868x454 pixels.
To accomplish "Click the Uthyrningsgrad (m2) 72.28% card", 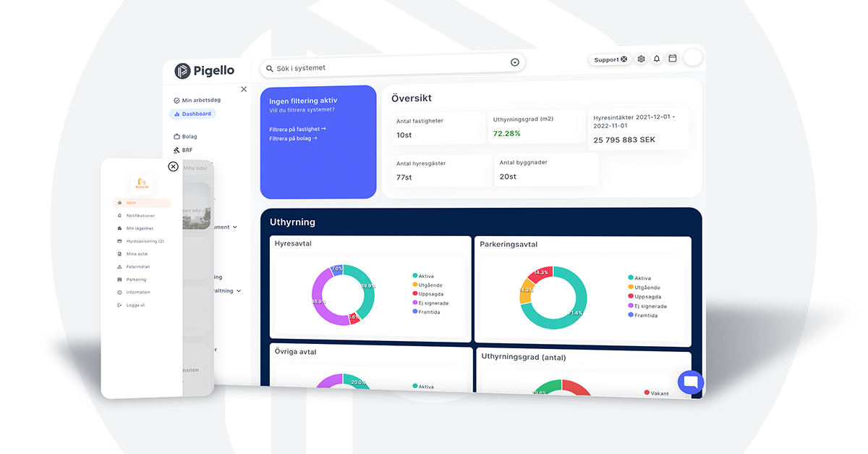I will (x=537, y=126).
